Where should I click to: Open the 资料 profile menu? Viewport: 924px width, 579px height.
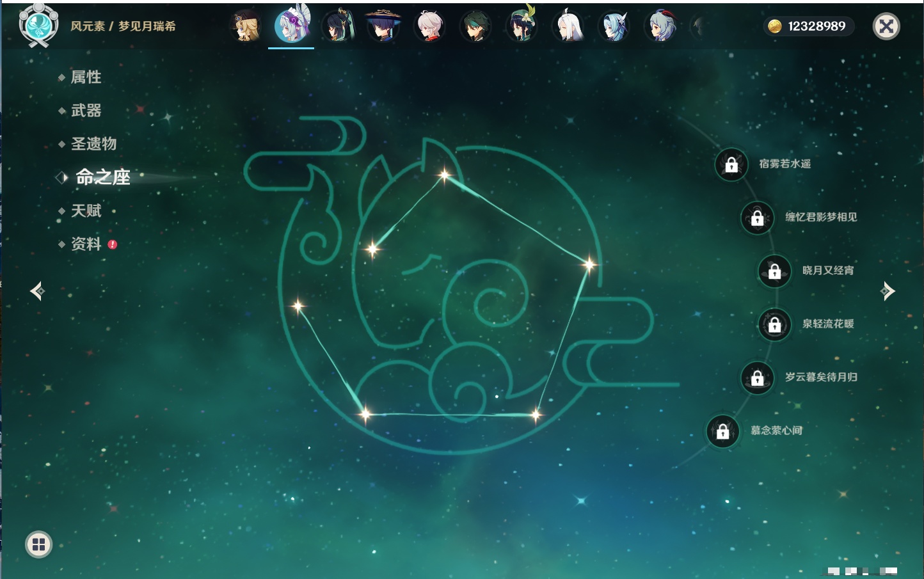[86, 244]
